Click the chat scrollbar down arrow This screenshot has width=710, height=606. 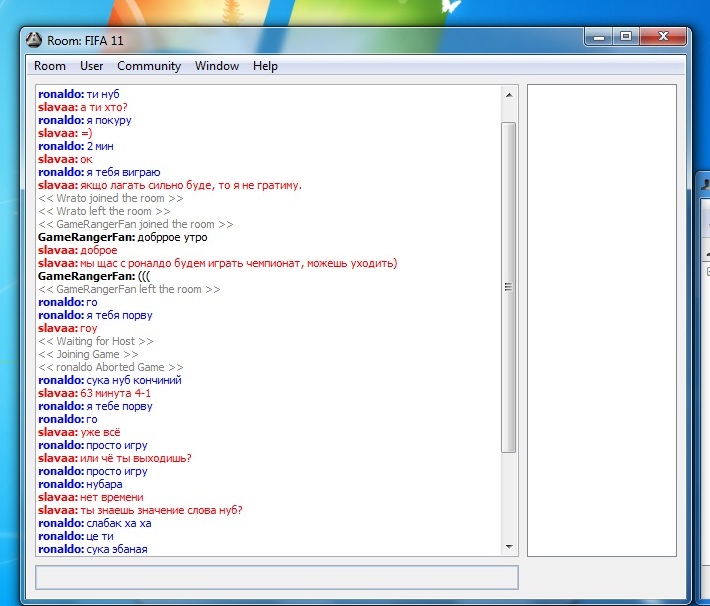(x=509, y=547)
